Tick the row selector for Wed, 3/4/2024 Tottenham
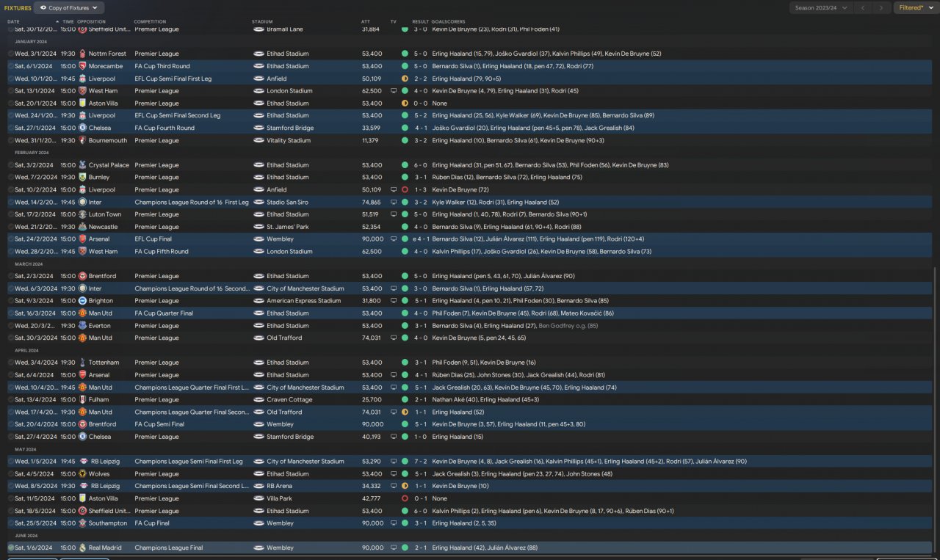Image resolution: width=940 pixels, height=560 pixels. tap(10, 363)
